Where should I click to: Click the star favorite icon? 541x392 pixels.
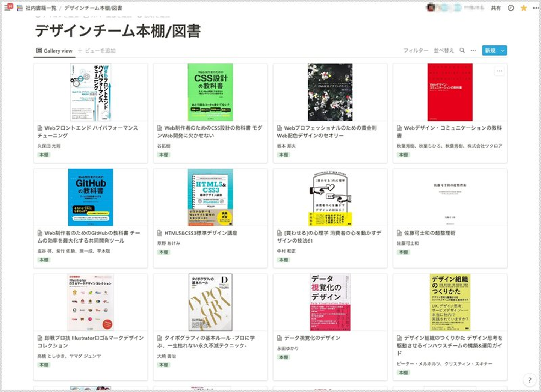[x=523, y=8]
